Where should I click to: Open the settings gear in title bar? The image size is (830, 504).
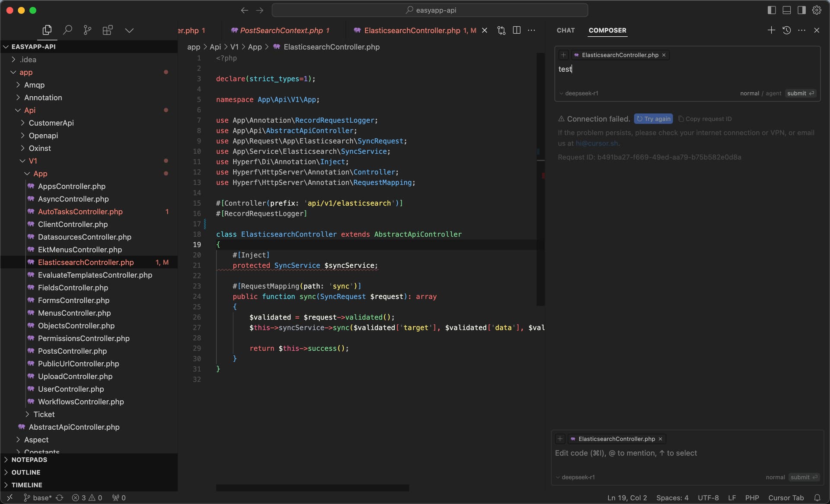pyautogui.click(x=817, y=10)
